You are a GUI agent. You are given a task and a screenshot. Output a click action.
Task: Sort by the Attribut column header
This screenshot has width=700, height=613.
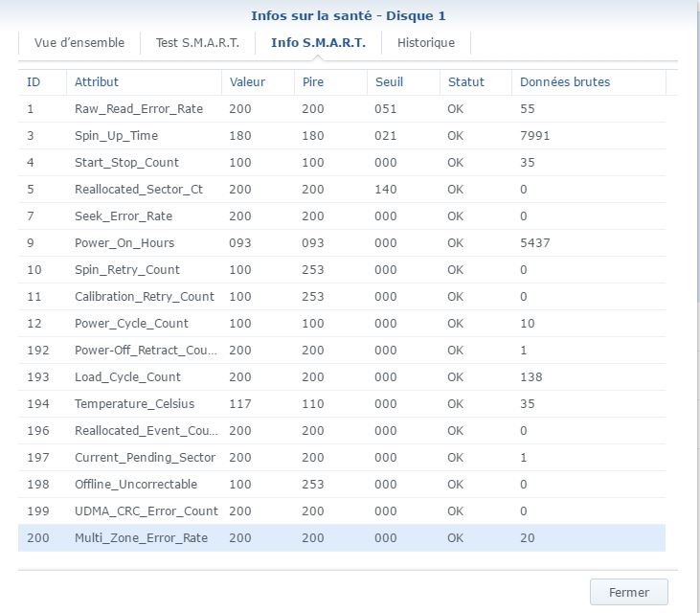point(144,82)
